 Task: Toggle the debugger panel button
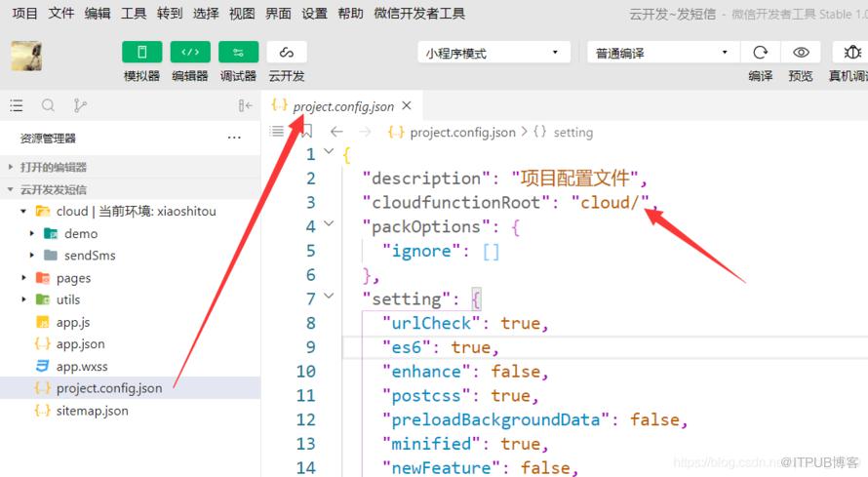tap(238, 52)
